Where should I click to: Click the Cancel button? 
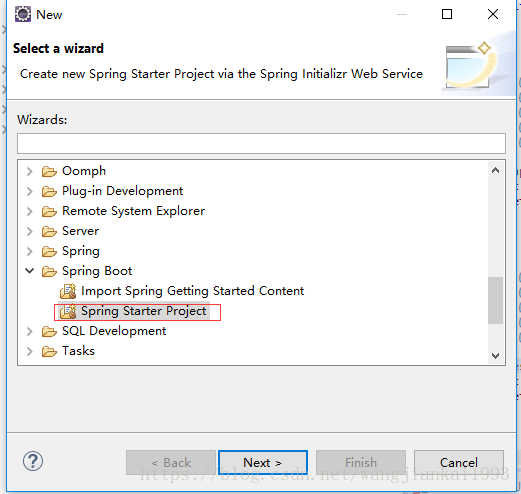point(459,463)
